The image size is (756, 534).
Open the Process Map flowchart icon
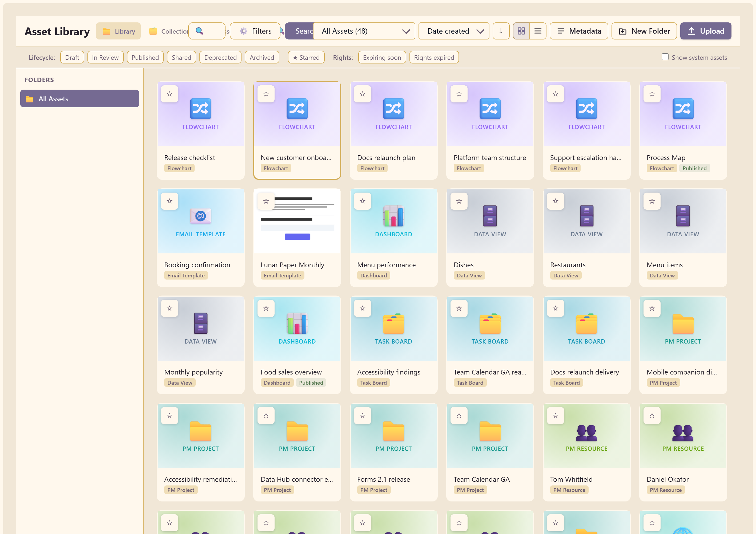[x=683, y=109]
